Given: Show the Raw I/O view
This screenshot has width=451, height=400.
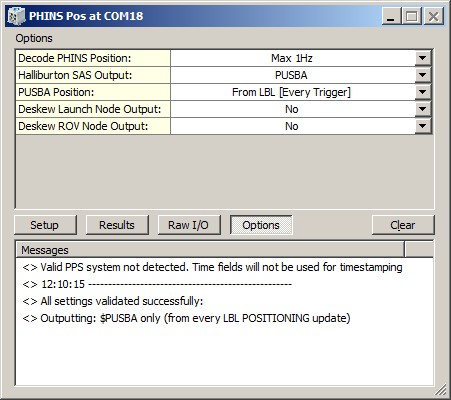Looking at the screenshot, I should coord(189,225).
